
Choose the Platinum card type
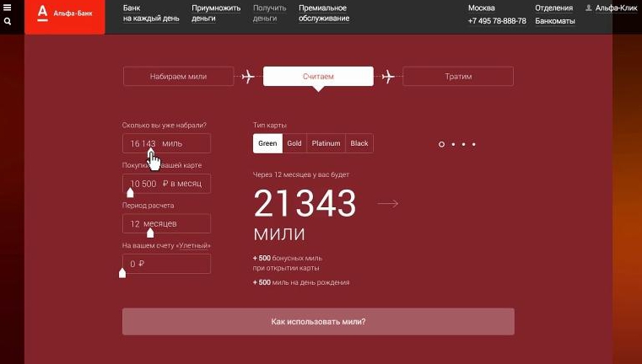click(326, 143)
